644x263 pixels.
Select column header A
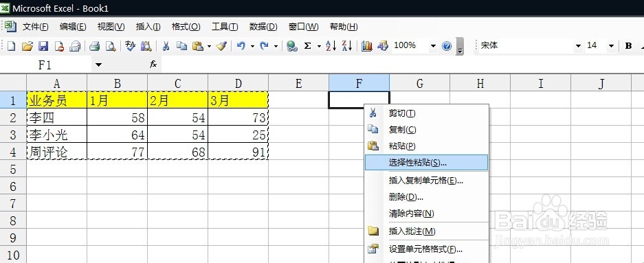click(56, 83)
